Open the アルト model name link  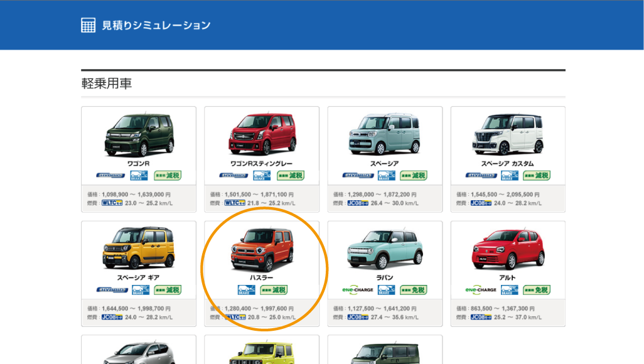[508, 278]
